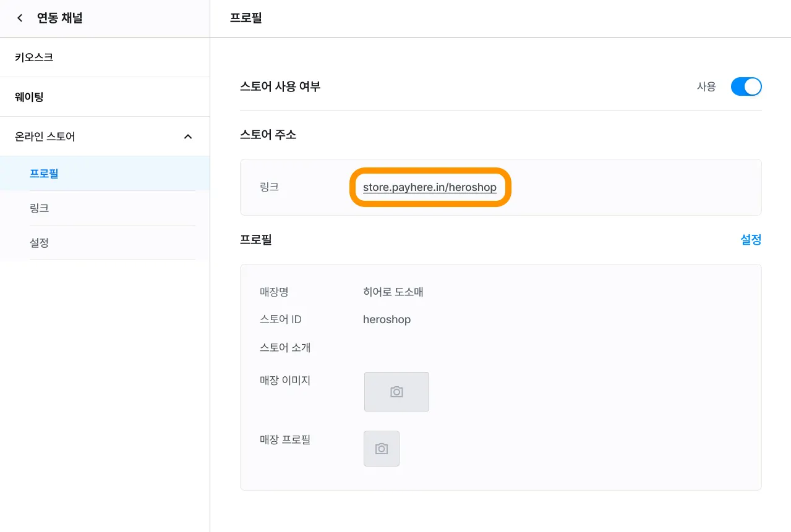
Task: Click the 스토어 소개 field label
Action: (285, 348)
